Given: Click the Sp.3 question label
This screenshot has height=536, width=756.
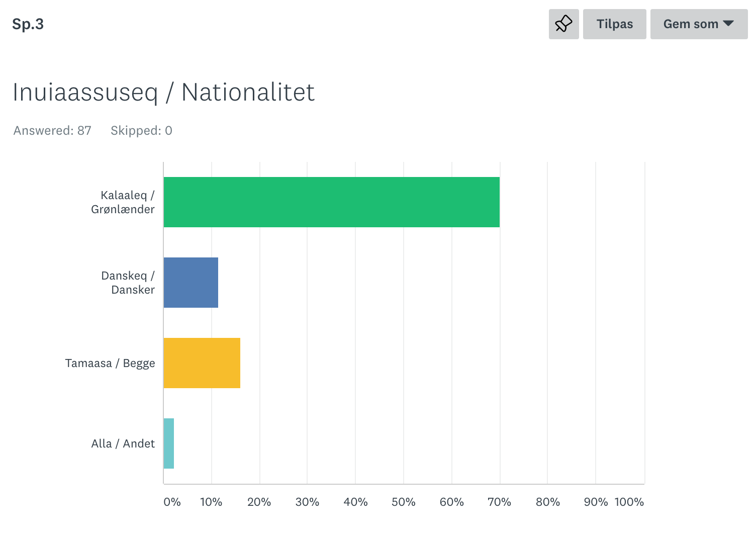Looking at the screenshot, I should pos(28,24).
